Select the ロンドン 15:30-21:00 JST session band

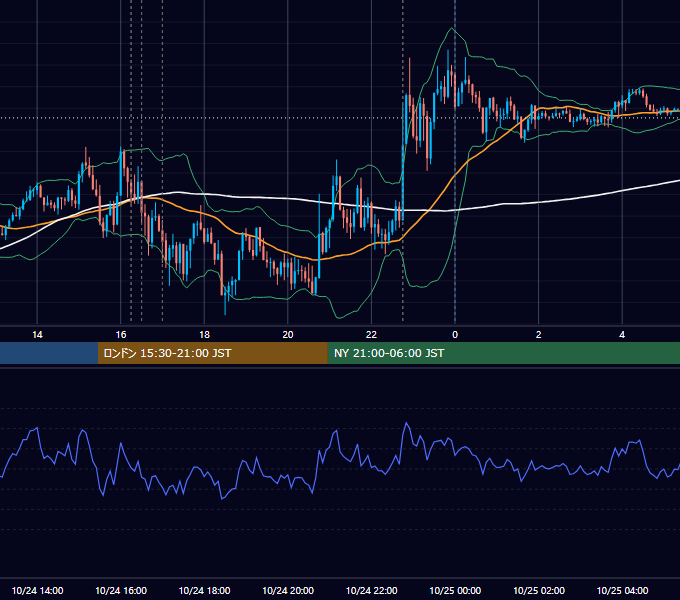click(x=212, y=353)
